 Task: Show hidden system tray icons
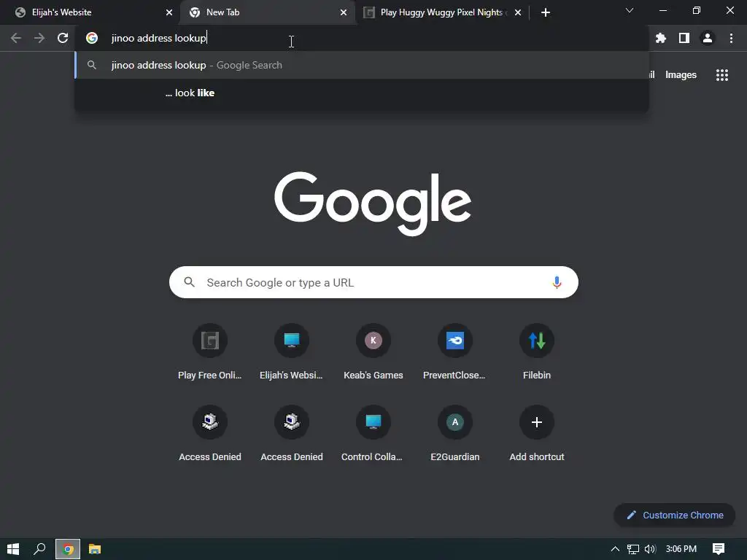click(615, 549)
